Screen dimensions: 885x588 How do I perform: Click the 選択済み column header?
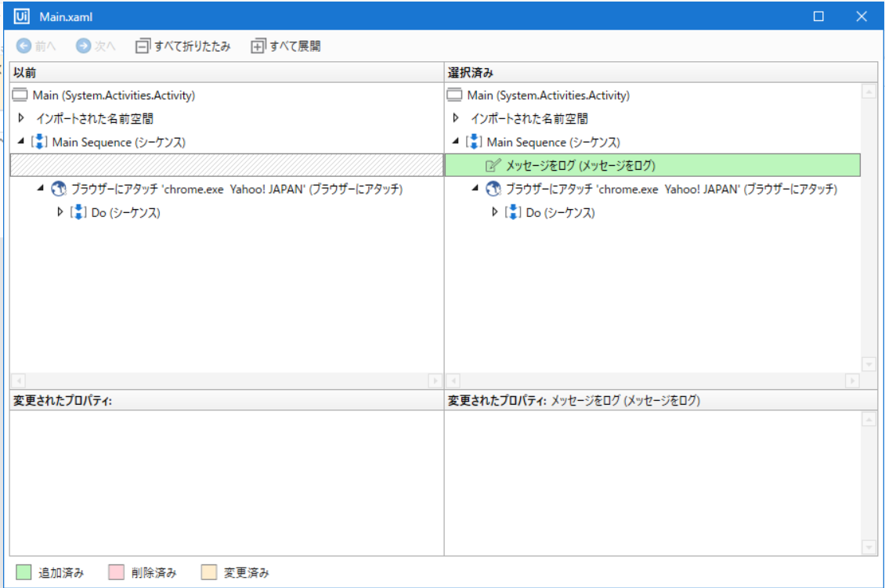click(x=661, y=72)
